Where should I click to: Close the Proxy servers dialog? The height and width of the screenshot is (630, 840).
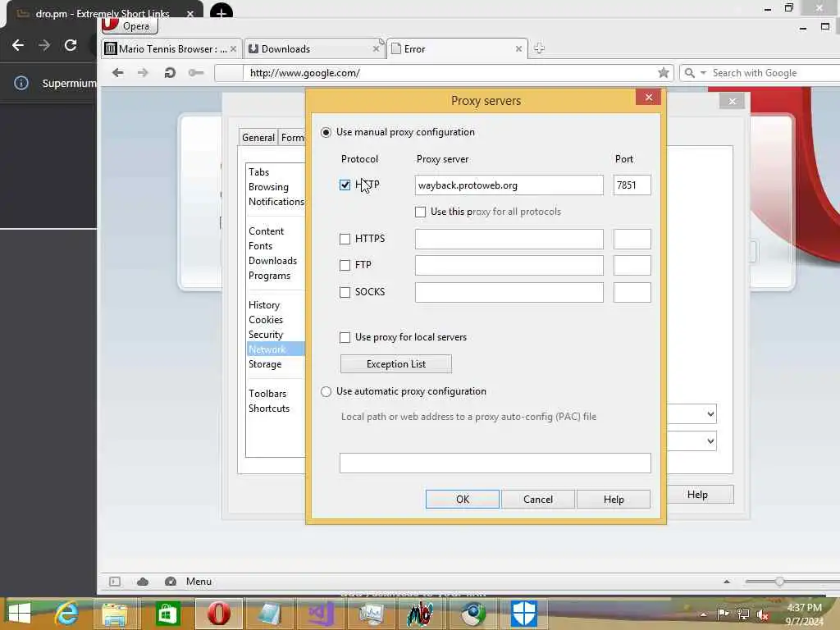coord(648,97)
